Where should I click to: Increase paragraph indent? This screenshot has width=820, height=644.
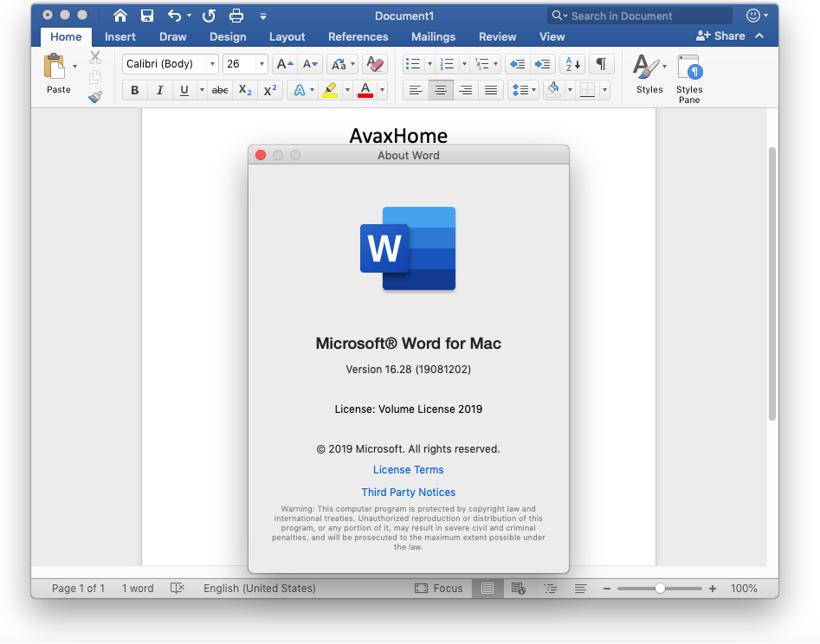(x=542, y=64)
